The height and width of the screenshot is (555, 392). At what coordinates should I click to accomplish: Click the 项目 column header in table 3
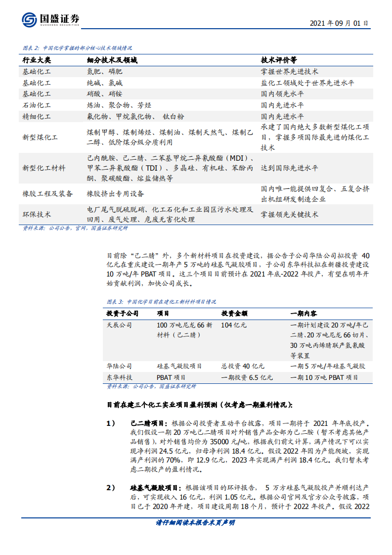tap(163, 314)
